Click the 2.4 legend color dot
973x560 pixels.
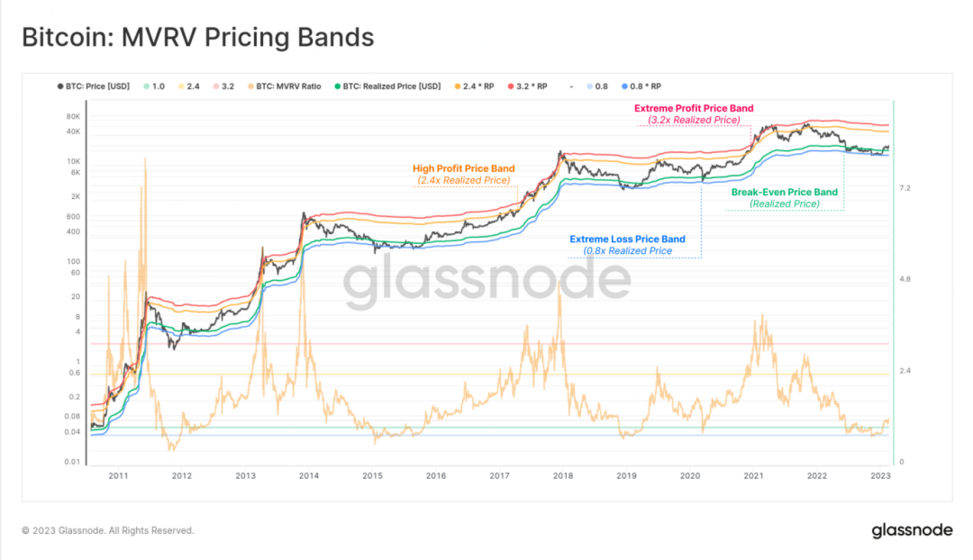[x=181, y=86]
